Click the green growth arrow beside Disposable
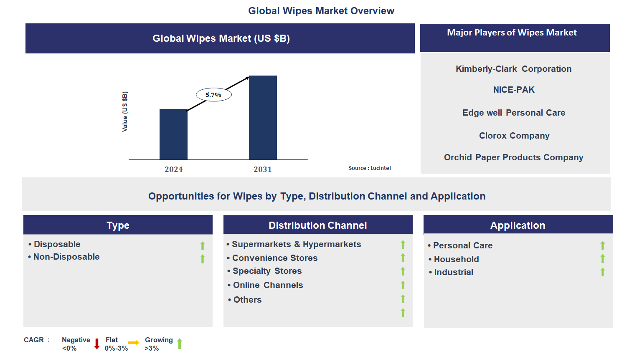Image resolution: width=642 pixels, height=364 pixels. [x=203, y=246]
